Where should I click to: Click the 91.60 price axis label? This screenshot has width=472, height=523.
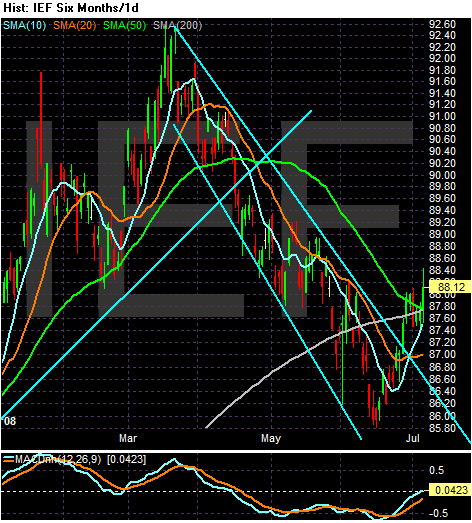[x=442, y=81]
